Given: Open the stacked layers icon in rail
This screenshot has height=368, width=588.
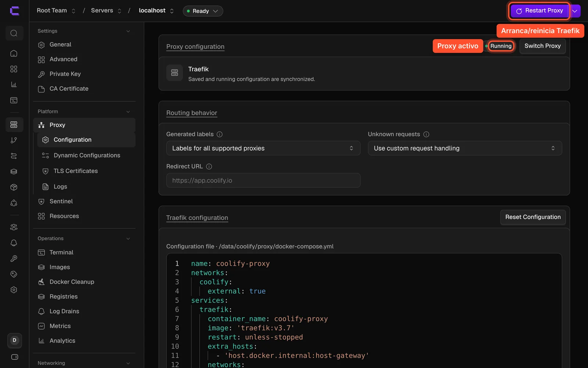Looking at the screenshot, I should coord(14,171).
